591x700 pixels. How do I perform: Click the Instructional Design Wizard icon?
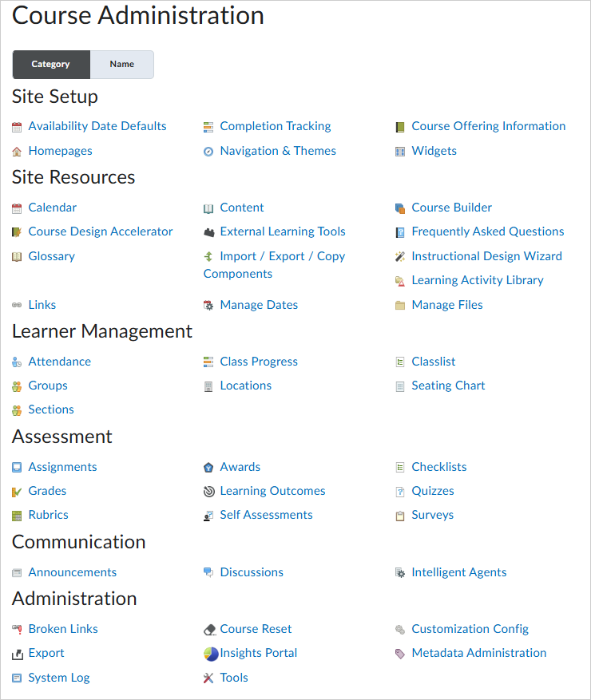tap(400, 256)
